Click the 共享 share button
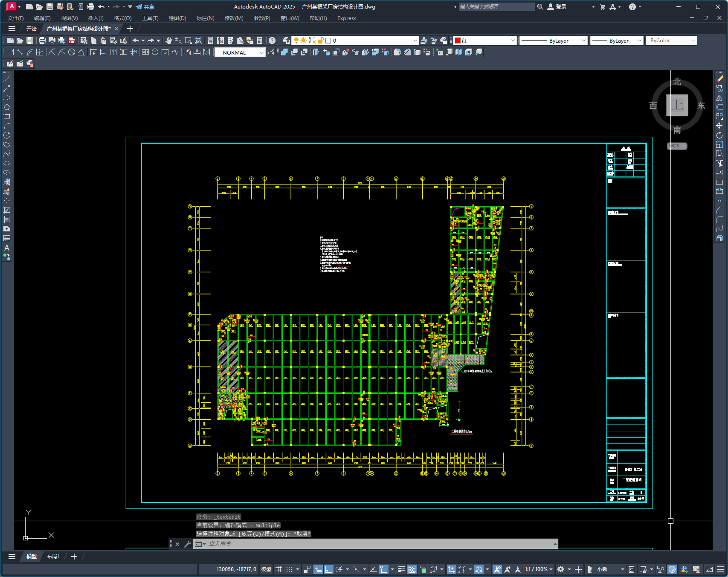This screenshot has height=577, width=728. click(x=145, y=7)
